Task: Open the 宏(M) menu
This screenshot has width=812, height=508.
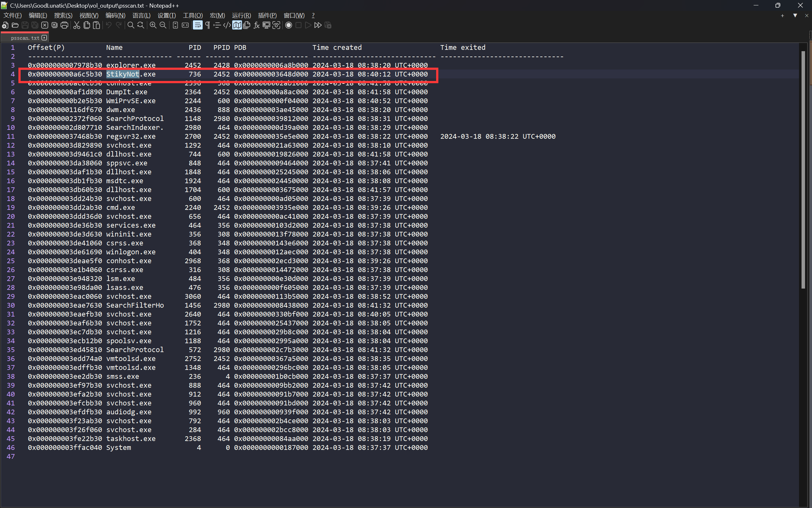Action: (217, 16)
